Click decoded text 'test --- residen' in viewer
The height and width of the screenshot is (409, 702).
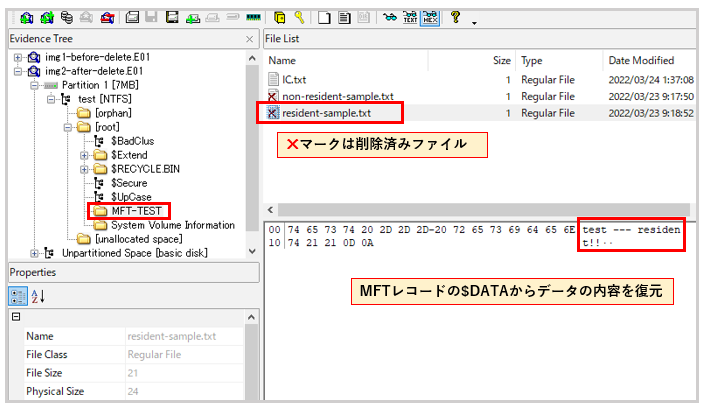pyautogui.click(x=631, y=230)
